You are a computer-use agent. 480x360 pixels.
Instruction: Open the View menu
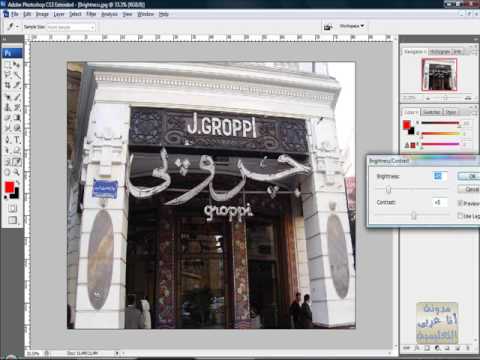[127, 14]
